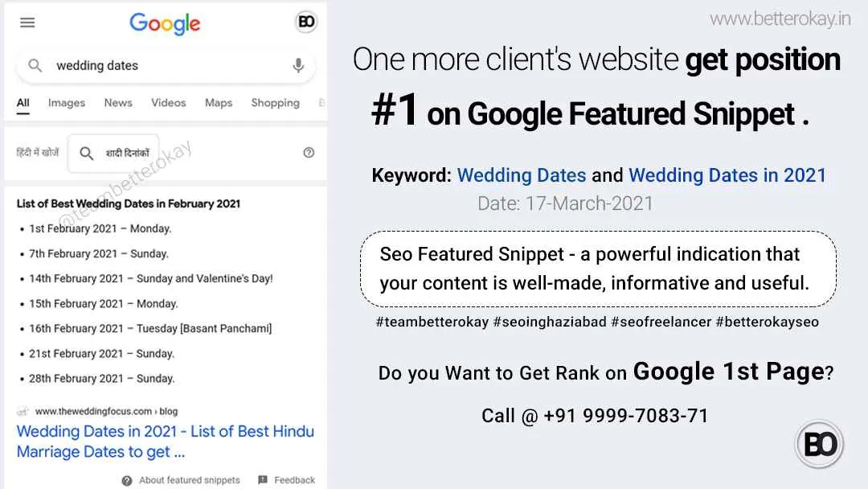Click the help question mark icon
Image resolution: width=868 pixels, height=489 pixels.
[x=309, y=153]
